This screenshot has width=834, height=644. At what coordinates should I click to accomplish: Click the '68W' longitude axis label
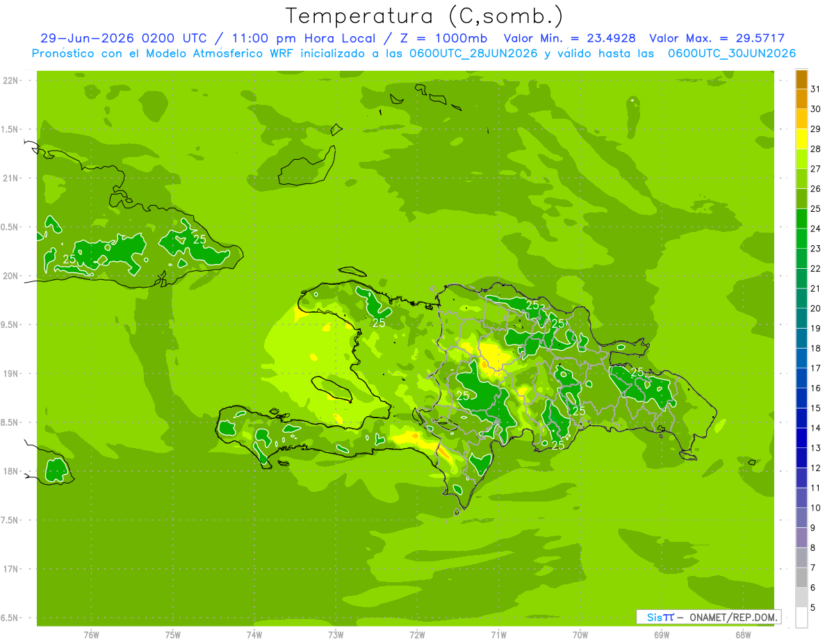click(743, 635)
